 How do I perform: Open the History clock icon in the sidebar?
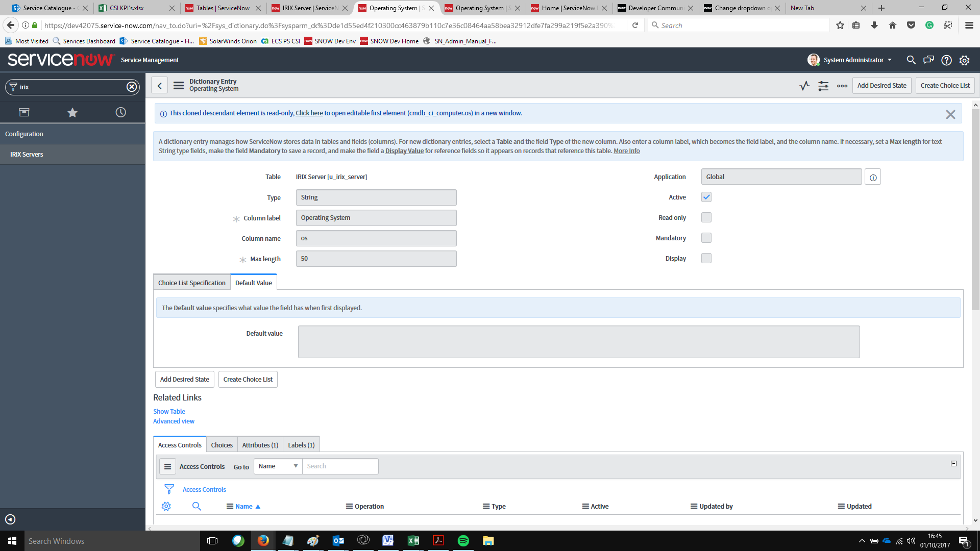(120, 112)
